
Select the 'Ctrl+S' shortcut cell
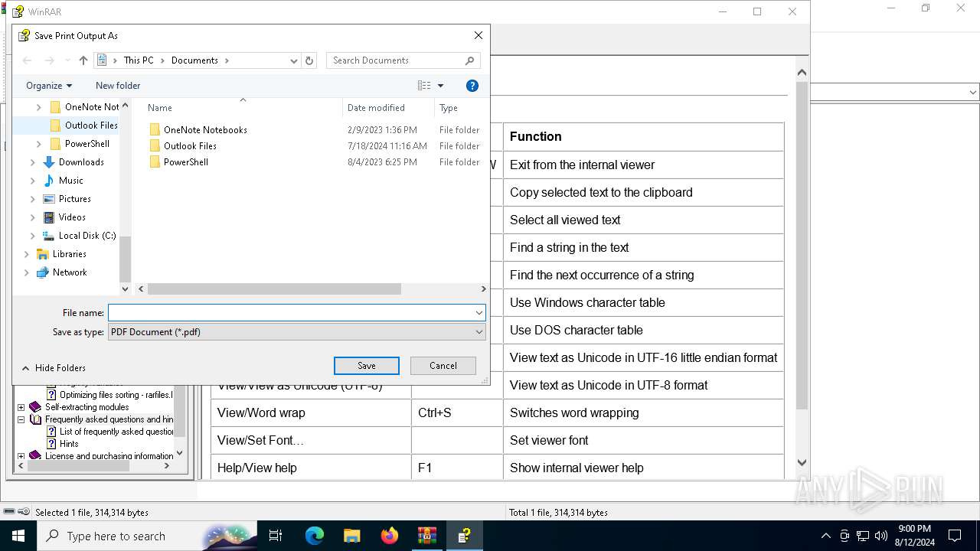[456, 412]
